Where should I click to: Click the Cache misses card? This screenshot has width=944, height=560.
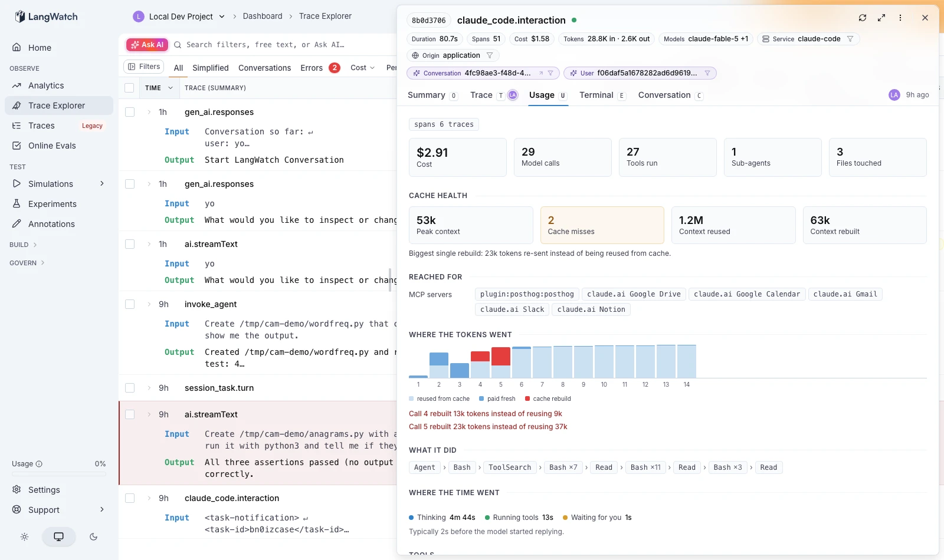pos(602,225)
